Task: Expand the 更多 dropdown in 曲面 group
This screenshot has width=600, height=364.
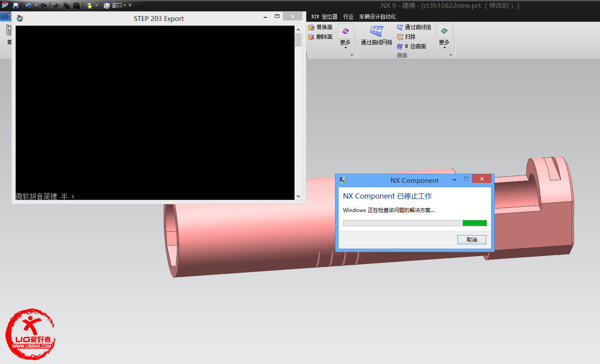Action: pos(444,44)
